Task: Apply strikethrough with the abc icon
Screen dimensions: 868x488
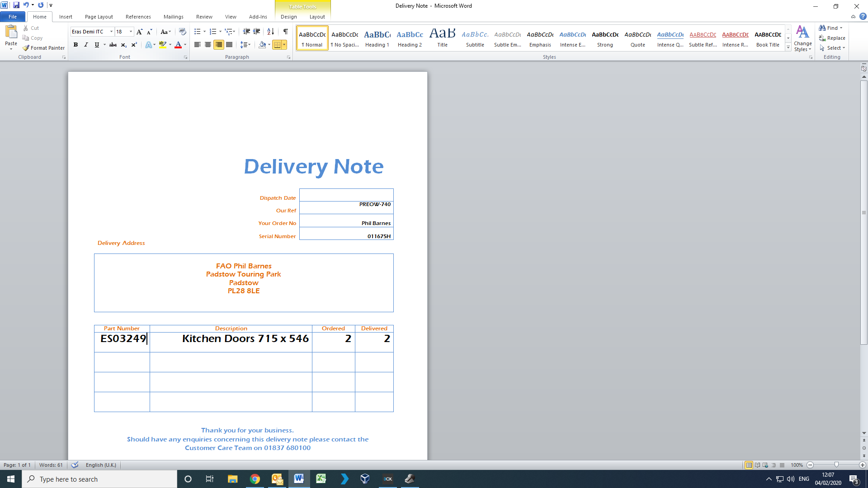Action: coord(113,45)
